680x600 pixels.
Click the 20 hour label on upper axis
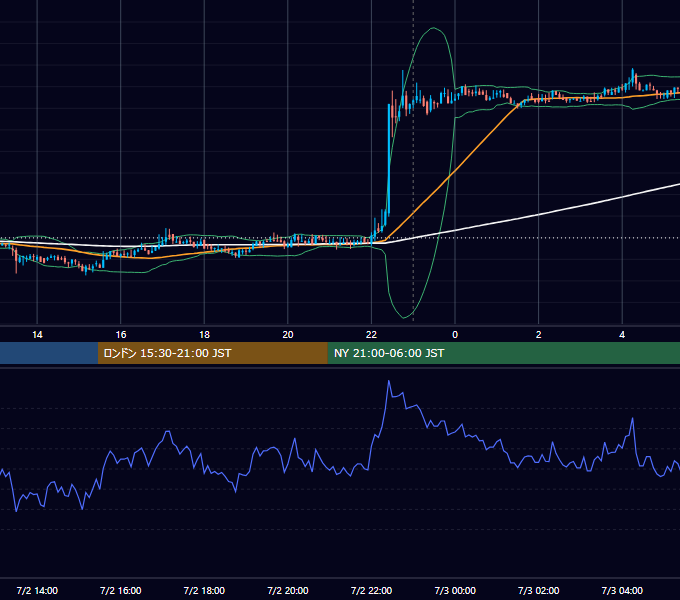288,335
